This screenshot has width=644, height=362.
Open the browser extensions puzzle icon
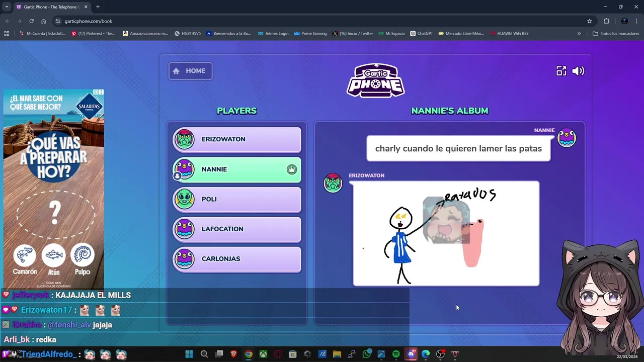coord(607,21)
